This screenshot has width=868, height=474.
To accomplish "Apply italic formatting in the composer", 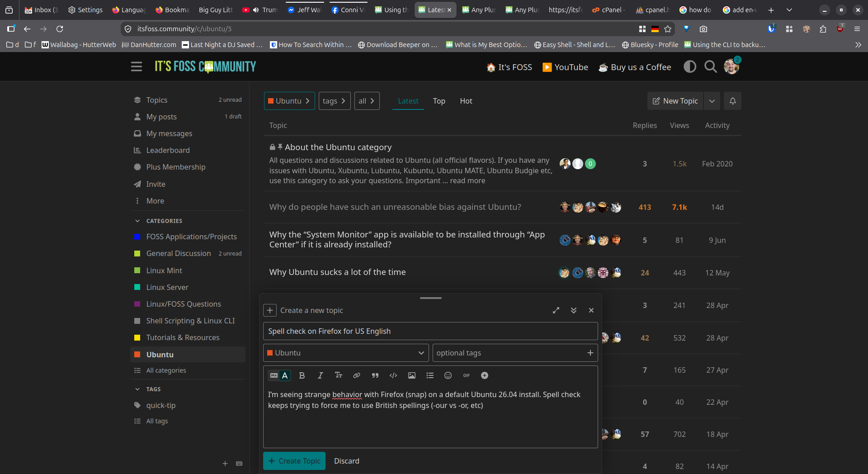I will point(320,375).
